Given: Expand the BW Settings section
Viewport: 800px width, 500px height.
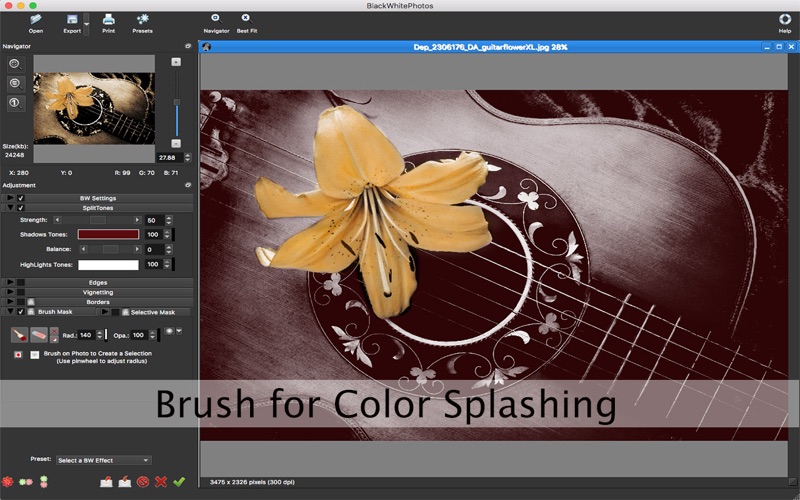Looking at the screenshot, I should (x=10, y=198).
